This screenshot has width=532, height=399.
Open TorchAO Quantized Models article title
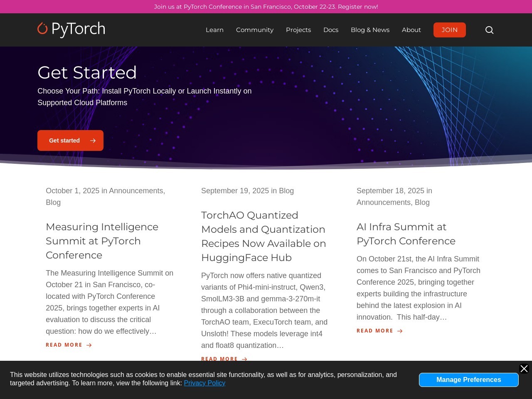(263, 236)
